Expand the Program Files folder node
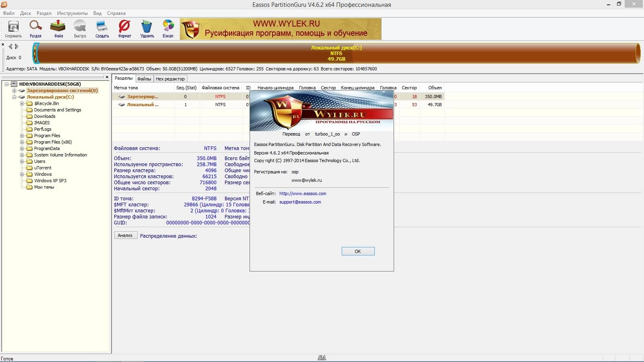Screen dimensions: 644x362 22,136
